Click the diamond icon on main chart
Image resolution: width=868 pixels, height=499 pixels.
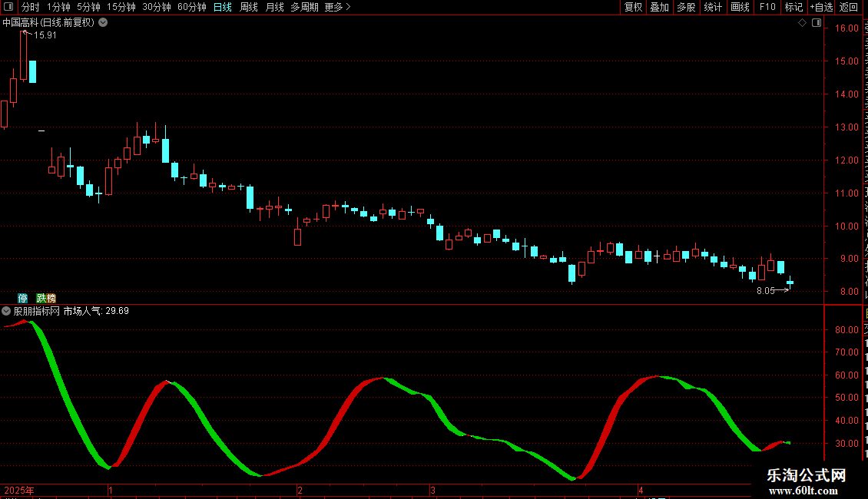[x=802, y=23]
